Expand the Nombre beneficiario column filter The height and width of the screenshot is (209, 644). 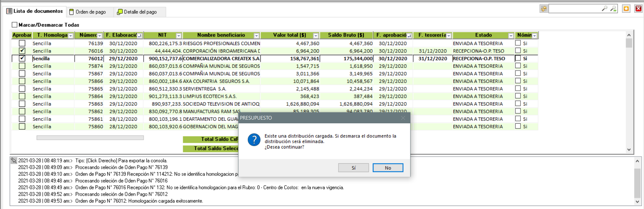click(256, 36)
